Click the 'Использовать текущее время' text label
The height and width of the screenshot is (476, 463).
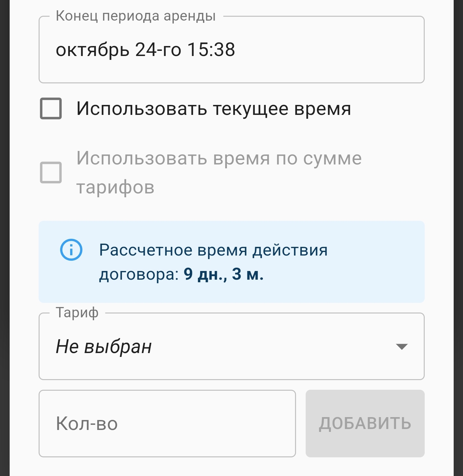pyautogui.click(x=214, y=109)
